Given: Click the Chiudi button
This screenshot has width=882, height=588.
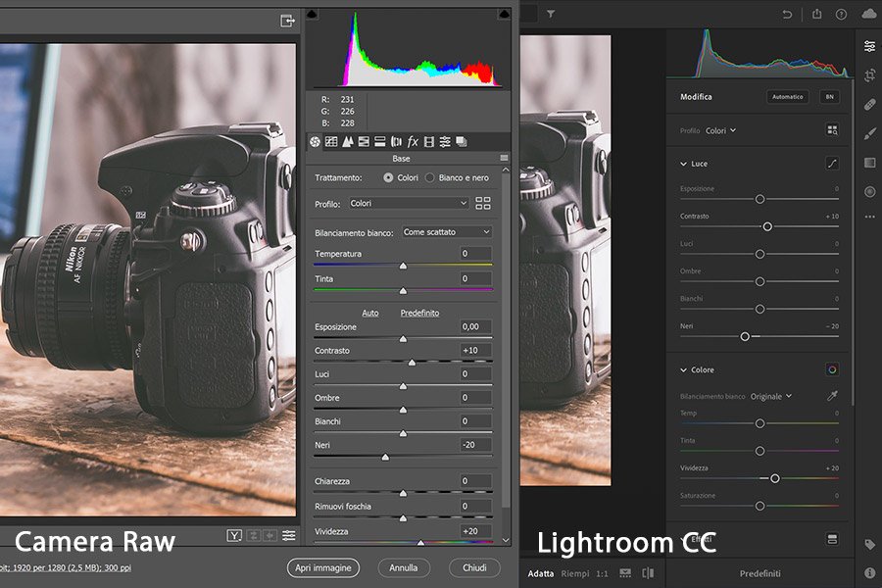Looking at the screenshot, I should 474,567.
